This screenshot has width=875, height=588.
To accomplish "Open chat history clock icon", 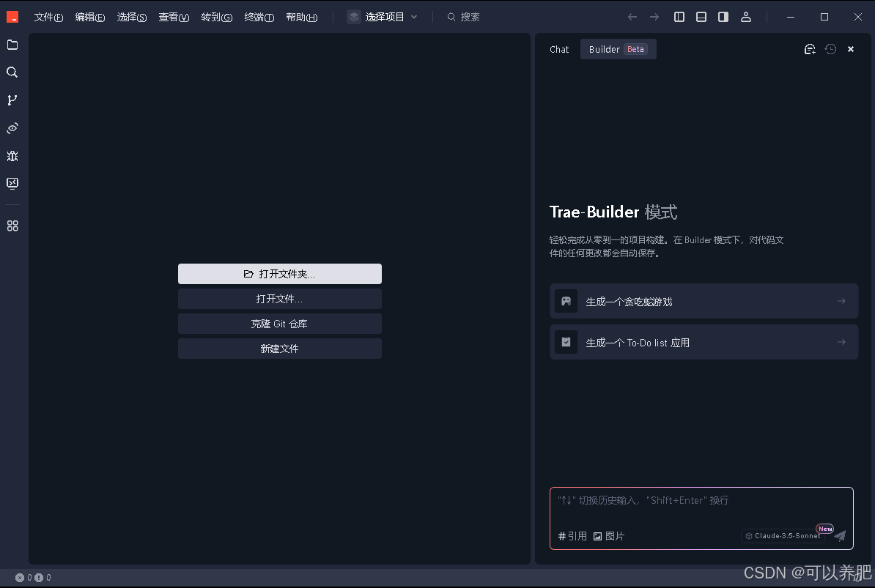I will pyautogui.click(x=830, y=50).
